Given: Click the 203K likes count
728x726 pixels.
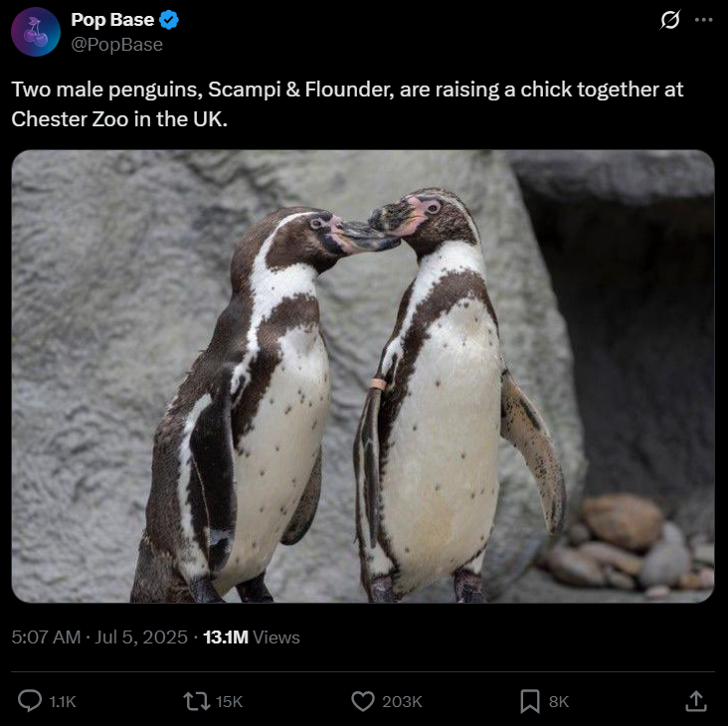Looking at the screenshot, I should (x=402, y=701).
